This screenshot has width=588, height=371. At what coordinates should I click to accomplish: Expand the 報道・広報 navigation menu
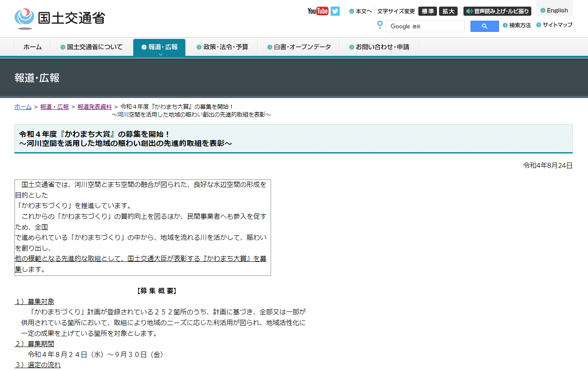click(x=159, y=47)
